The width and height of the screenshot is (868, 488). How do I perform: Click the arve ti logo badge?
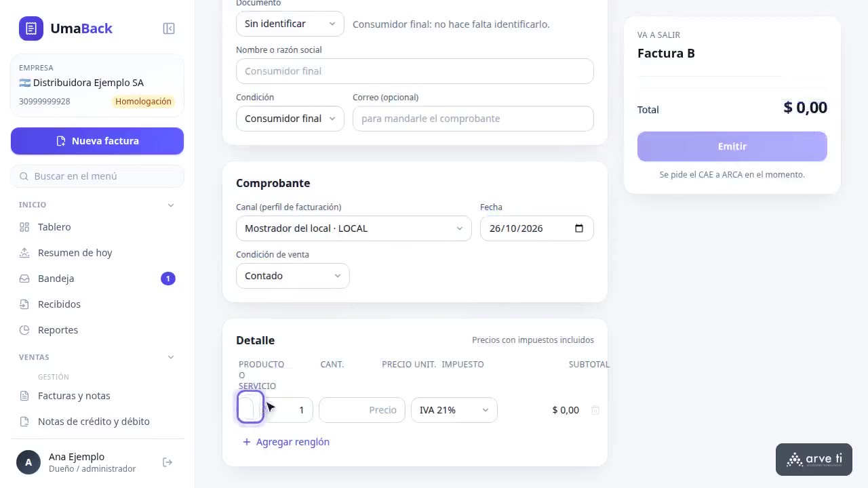point(814,460)
